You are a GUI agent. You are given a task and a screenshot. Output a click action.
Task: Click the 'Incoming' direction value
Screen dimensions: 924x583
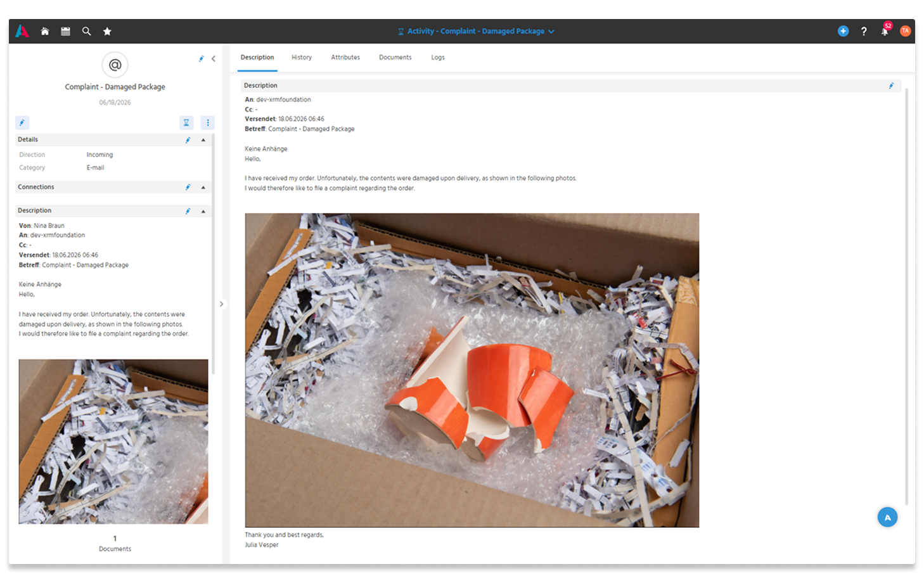click(x=99, y=155)
